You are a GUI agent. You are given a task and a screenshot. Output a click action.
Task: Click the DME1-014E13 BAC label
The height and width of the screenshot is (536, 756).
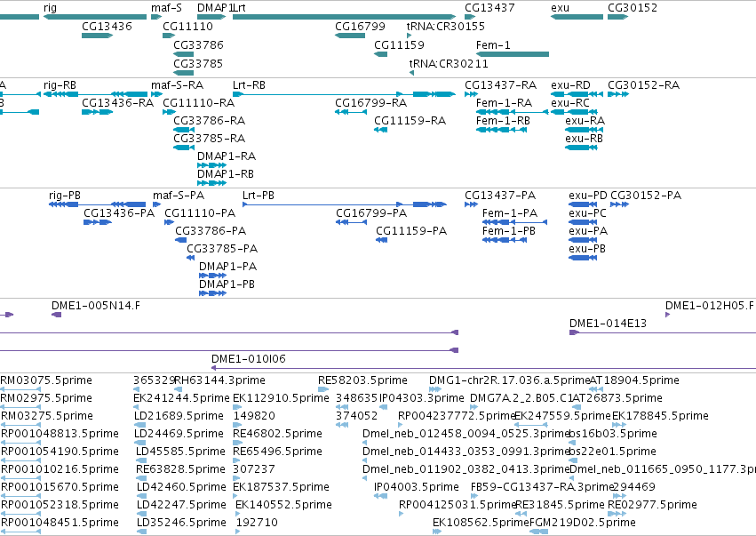(x=608, y=324)
